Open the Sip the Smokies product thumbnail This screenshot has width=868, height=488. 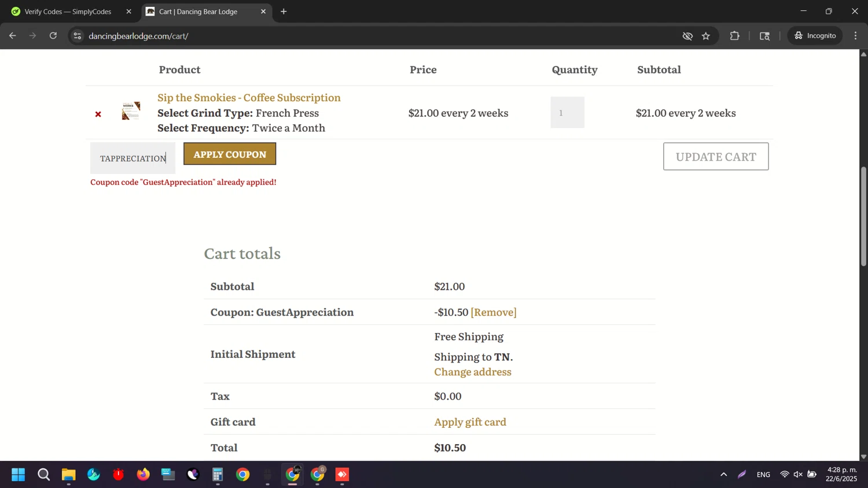coord(131,110)
